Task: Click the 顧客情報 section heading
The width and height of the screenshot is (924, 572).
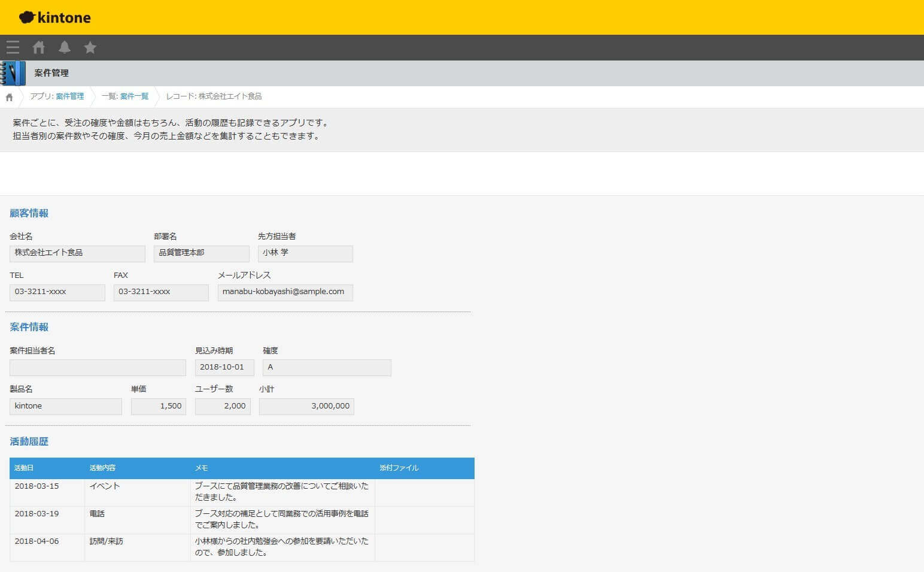Action: (29, 213)
